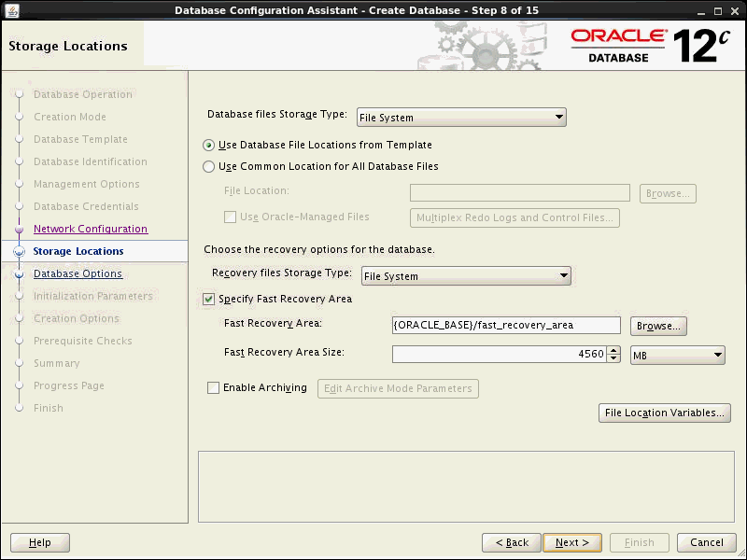Increase Fast Recovery Area Size with up arrow
The image size is (747, 560).
pyautogui.click(x=613, y=350)
